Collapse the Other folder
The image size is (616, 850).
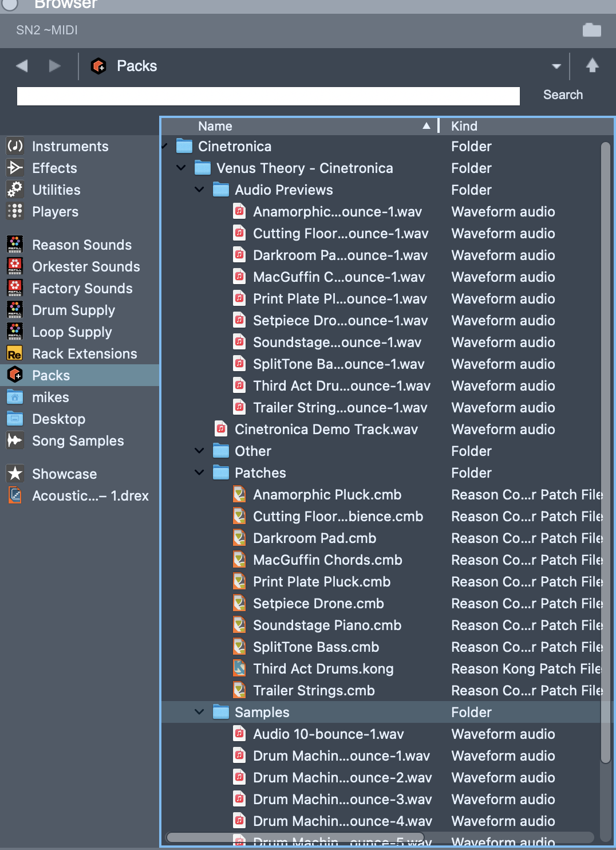pos(199,451)
